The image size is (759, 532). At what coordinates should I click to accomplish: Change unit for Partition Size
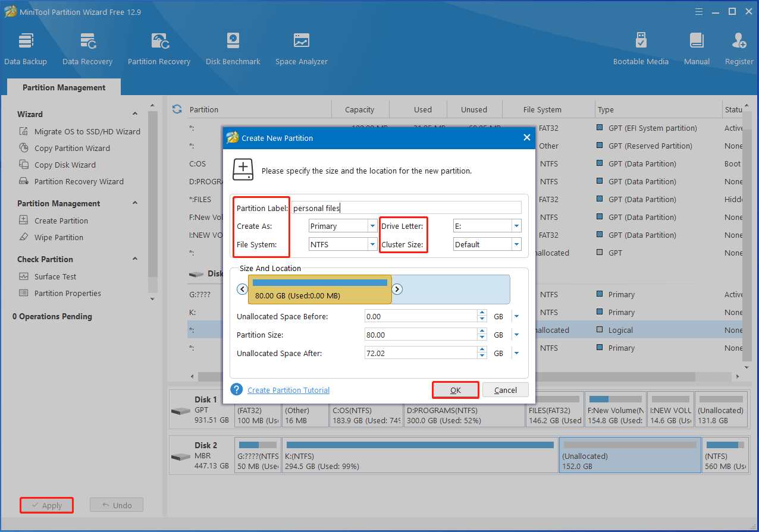516,335
